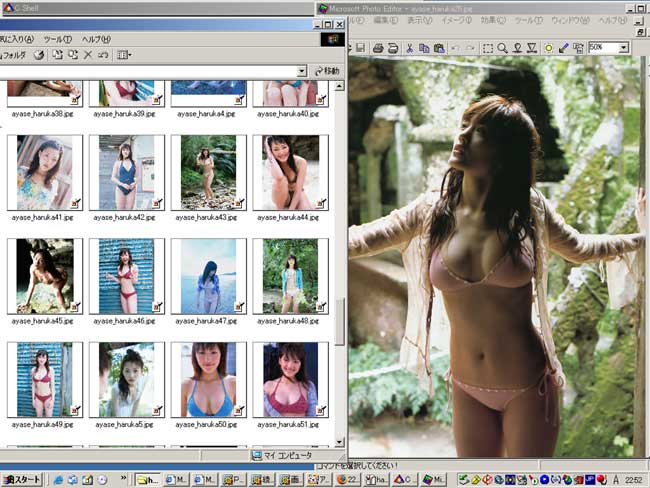
Task: Click the Rotate icon next to zoom box
Action: click(x=578, y=48)
